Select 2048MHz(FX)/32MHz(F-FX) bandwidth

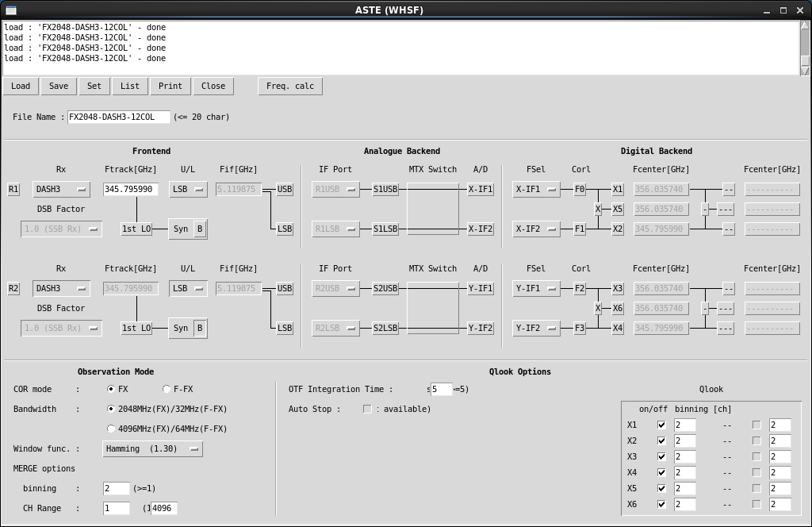coord(111,409)
